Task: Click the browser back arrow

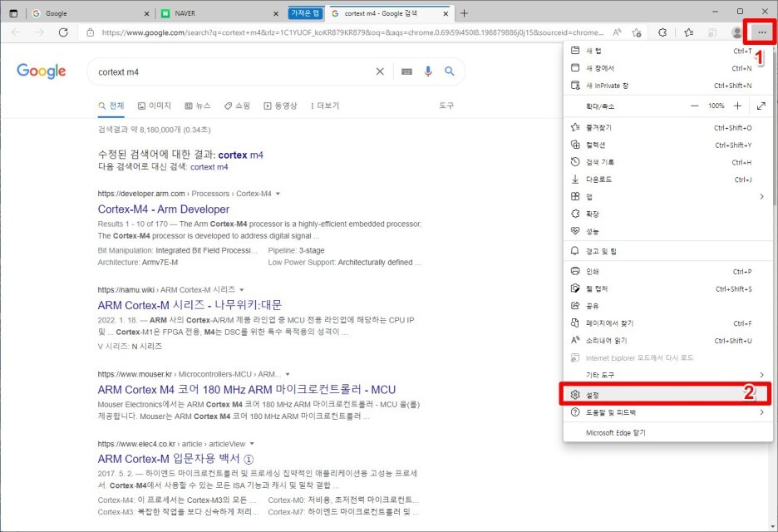Action: [16, 32]
